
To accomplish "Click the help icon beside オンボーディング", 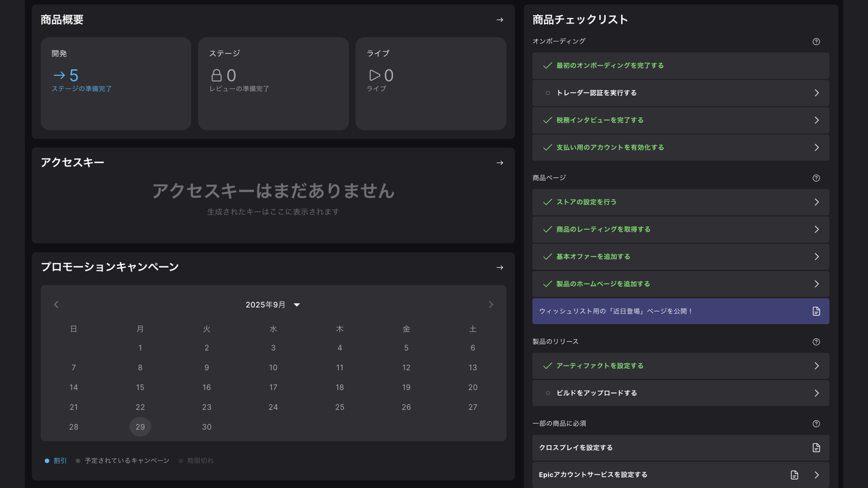I will point(816,42).
